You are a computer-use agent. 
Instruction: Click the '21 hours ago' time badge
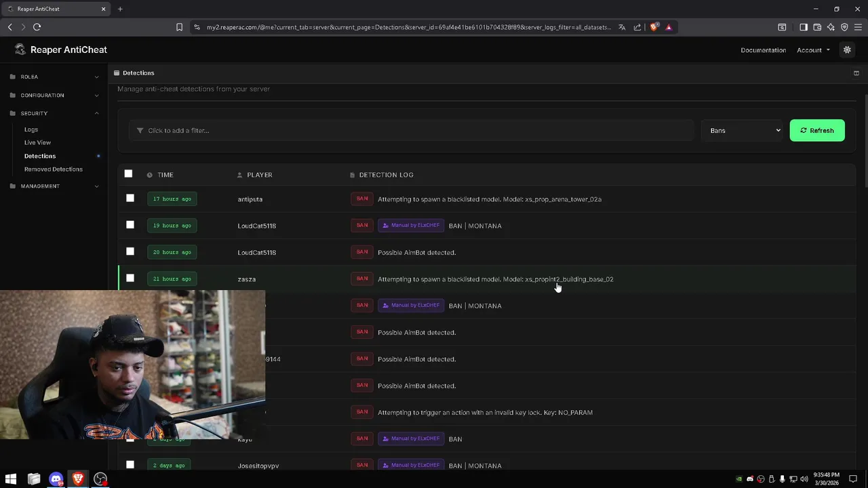(x=172, y=279)
